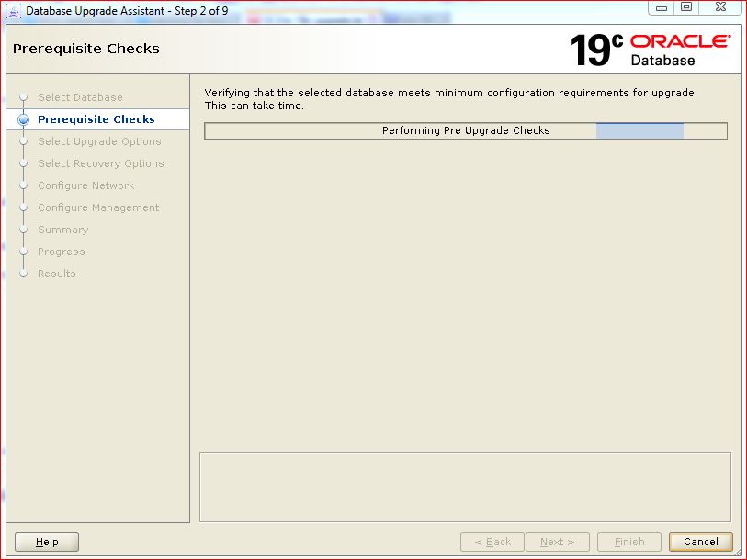Screen dimensions: 747x560
Task: Click the Oracle Database logo
Action: (x=680, y=50)
